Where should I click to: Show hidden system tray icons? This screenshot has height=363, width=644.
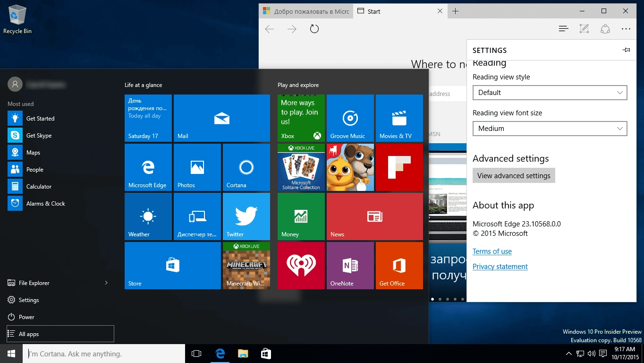569,354
